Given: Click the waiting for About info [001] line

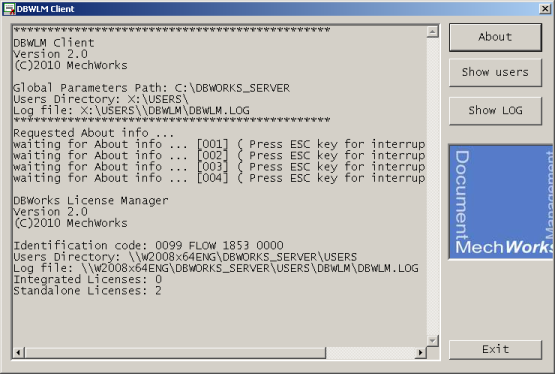Looking at the screenshot, I should [219, 144].
